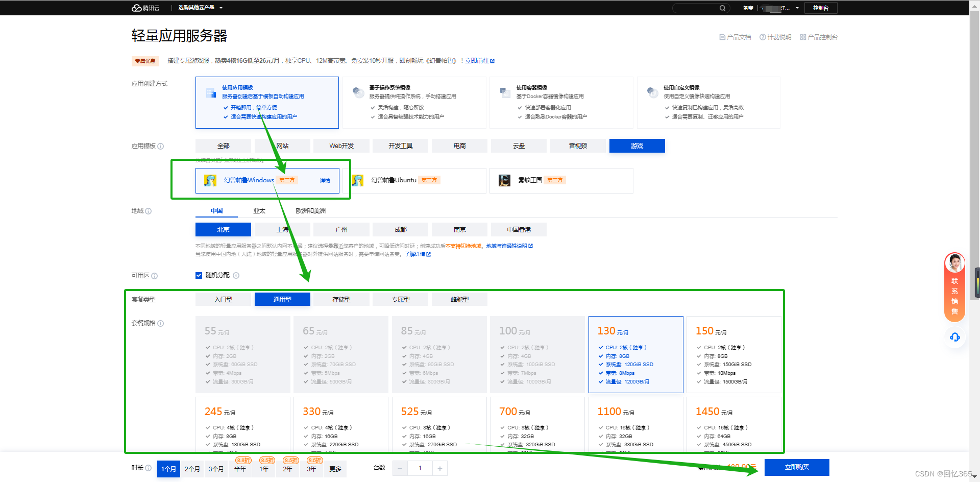Click the customer service headset icon
Viewport: 980px width, 482px height.
tap(955, 338)
